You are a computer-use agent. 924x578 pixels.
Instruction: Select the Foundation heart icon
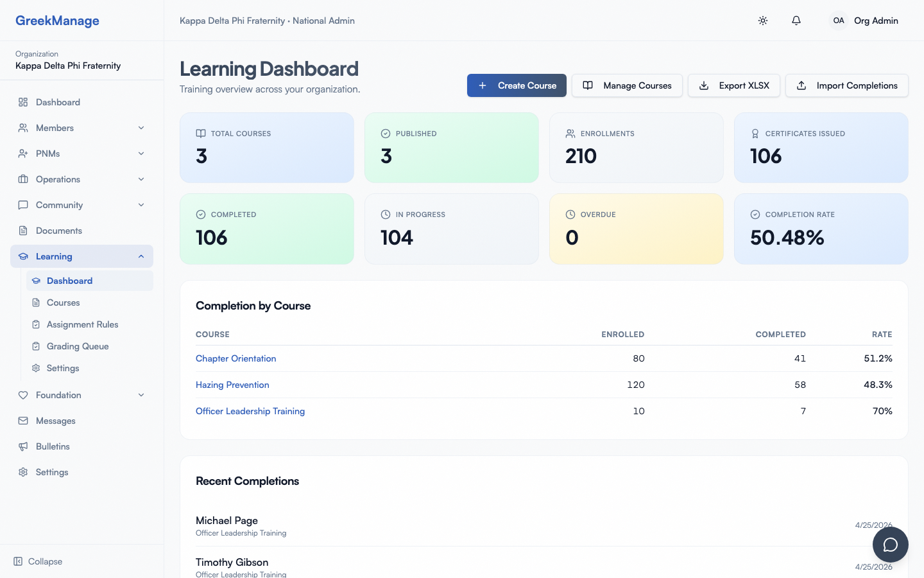22,395
